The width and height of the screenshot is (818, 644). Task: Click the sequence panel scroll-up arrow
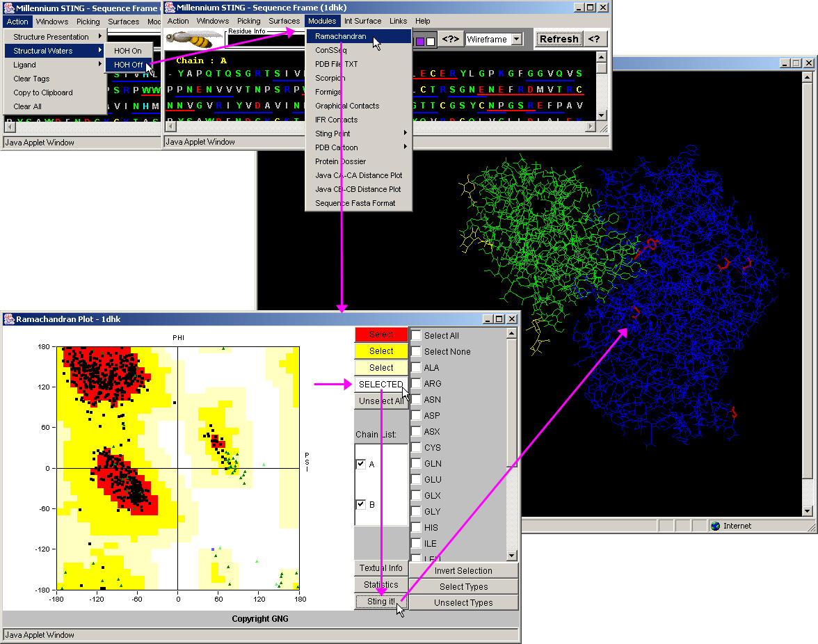point(602,57)
